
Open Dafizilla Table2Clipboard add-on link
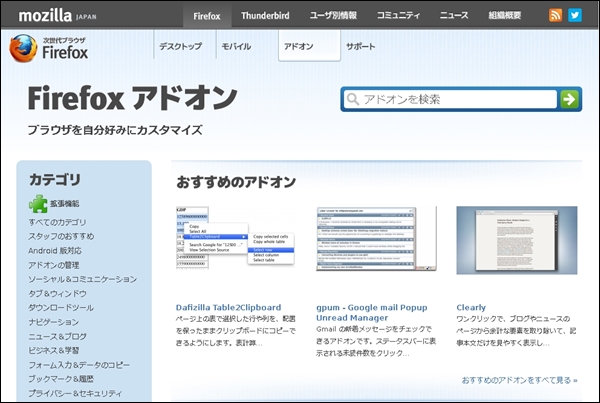pos(228,307)
